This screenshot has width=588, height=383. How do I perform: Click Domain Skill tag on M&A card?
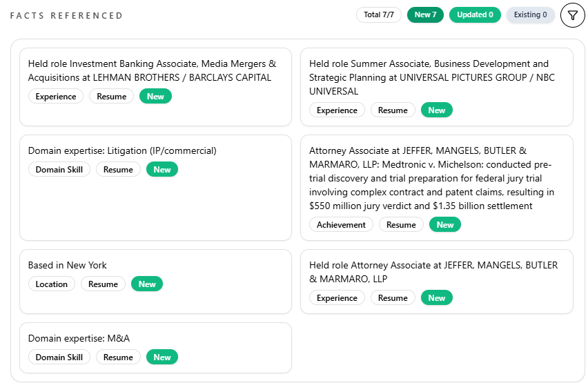pyautogui.click(x=59, y=357)
